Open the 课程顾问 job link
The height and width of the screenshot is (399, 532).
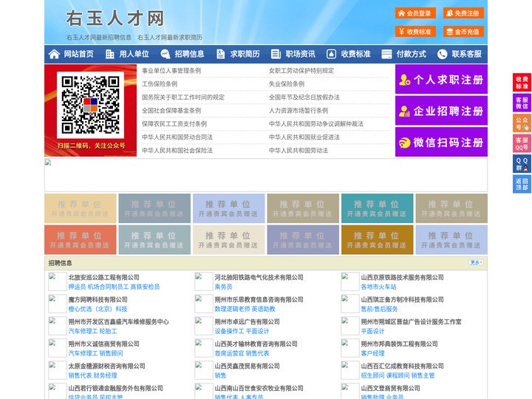[398, 375]
